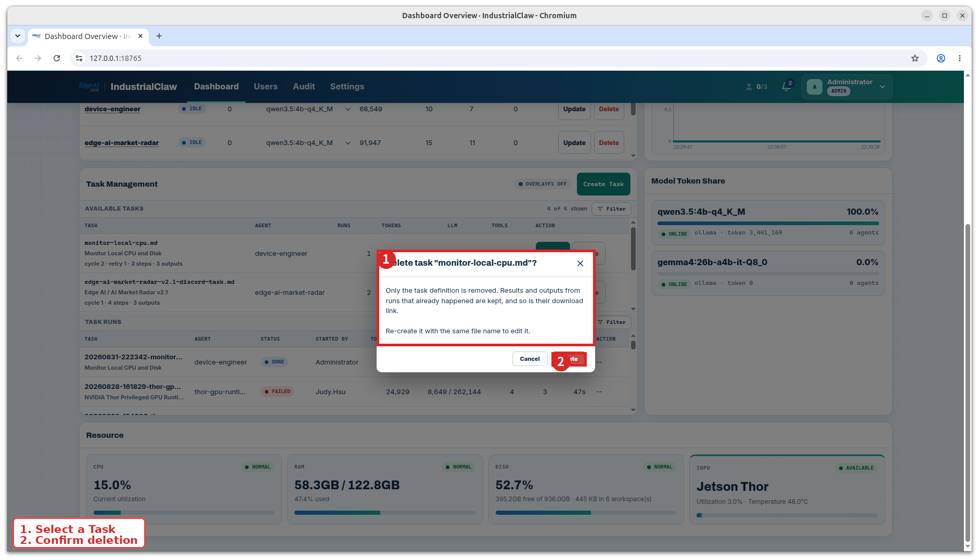The height and width of the screenshot is (560, 979).
Task: Close the delete task dialog
Action: (x=580, y=263)
